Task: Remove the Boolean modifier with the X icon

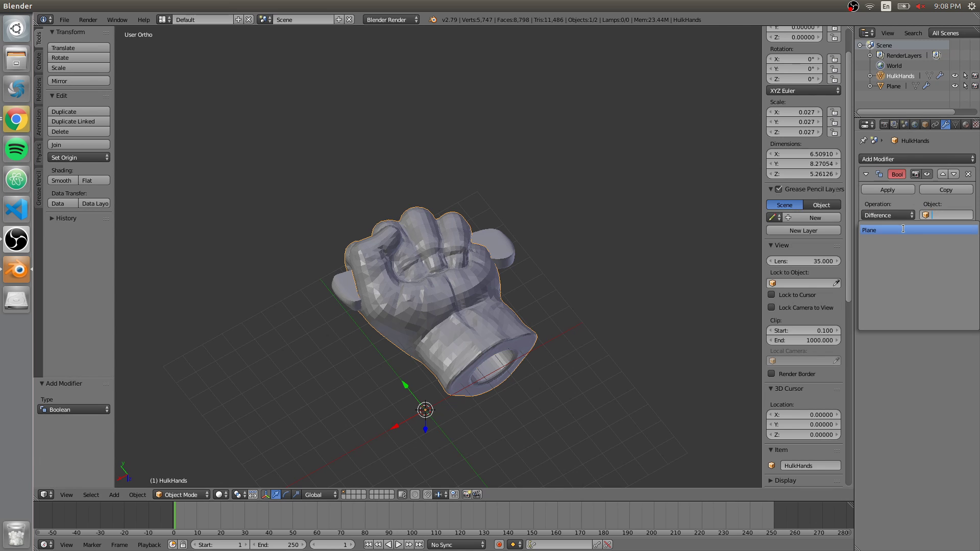Action: point(968,174)
